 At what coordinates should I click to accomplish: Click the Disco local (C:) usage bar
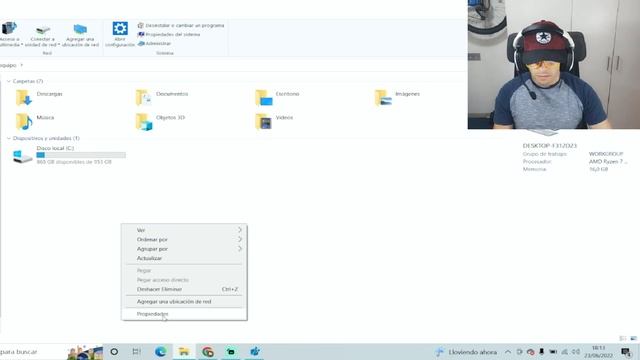coord(81,155)
